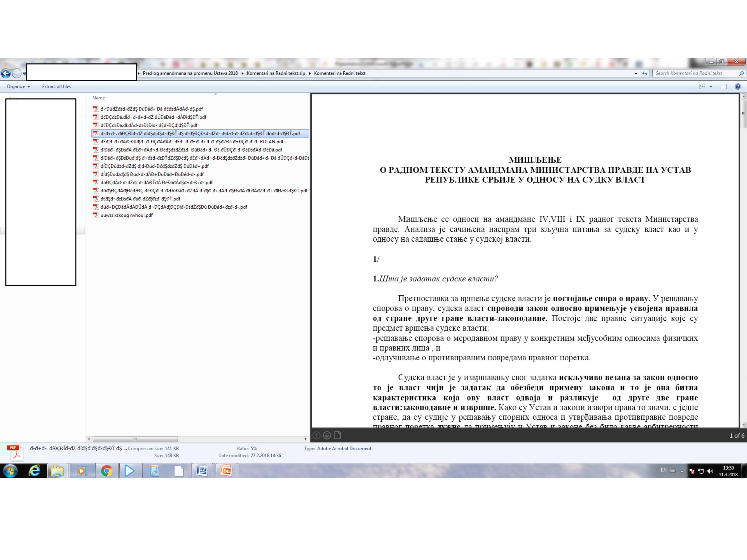Click 'Komentari na Radni tekst.zip' breadcrumb
747x560 pixels.
276,73
